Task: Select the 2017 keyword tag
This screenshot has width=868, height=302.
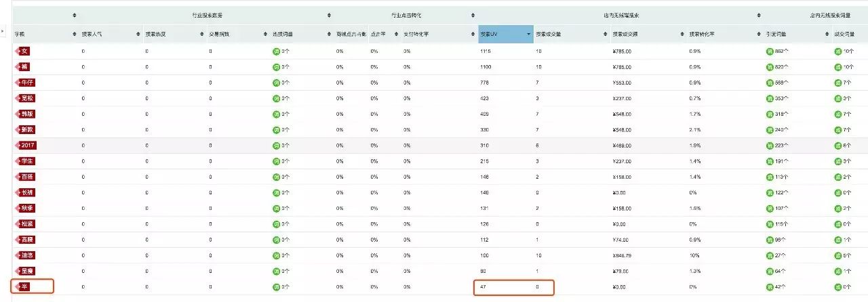Action: click(25, 146)
